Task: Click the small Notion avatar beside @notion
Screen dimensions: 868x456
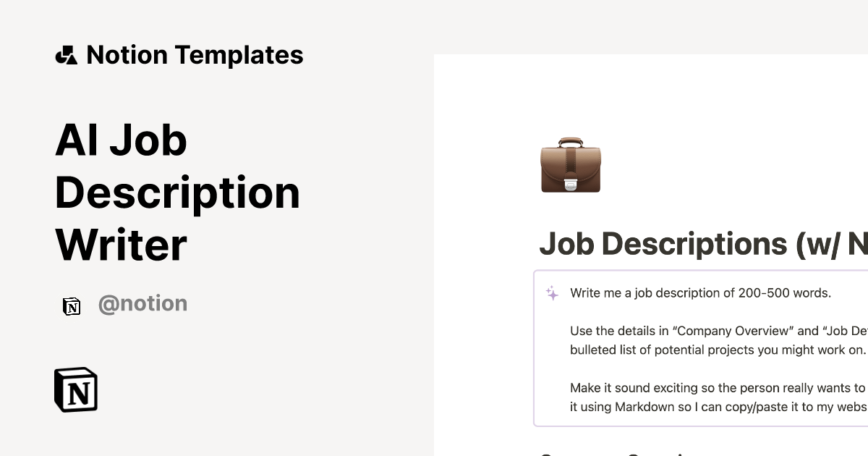Action: [72, 305]
